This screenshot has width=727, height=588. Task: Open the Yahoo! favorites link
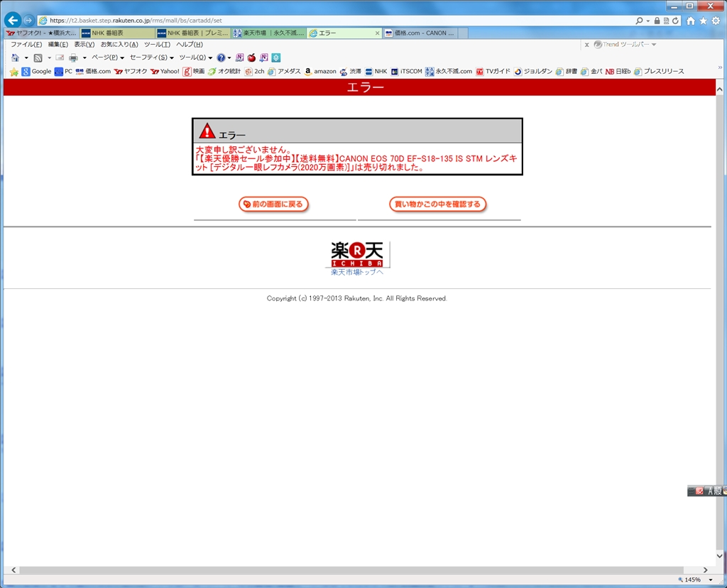165,72
